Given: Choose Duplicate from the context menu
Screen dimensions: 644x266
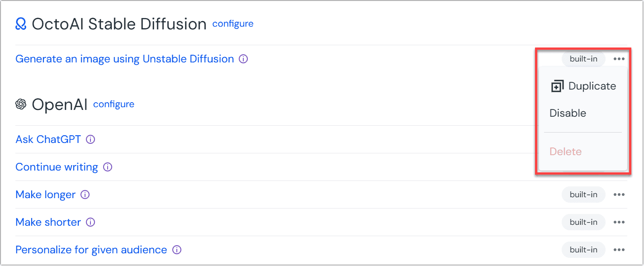Looking at the screenshot, I should pos(583,86).
